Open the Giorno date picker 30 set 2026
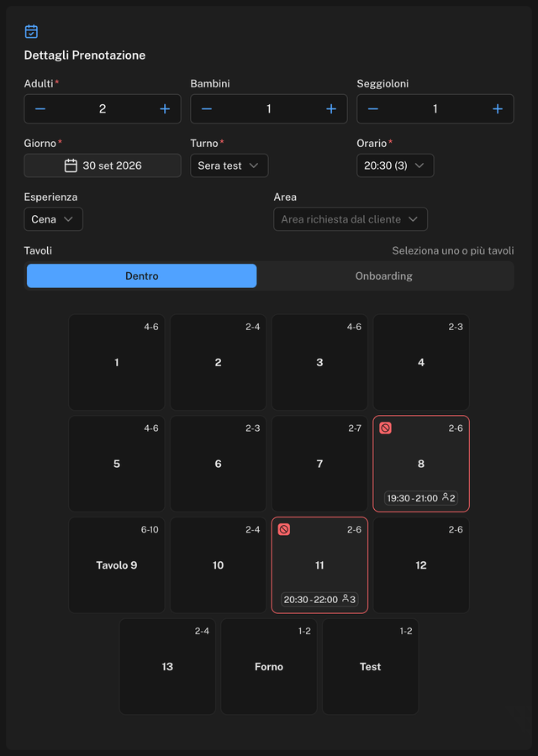Image resolution: width=538 pixels, height=756 pixels. [103, 165]
